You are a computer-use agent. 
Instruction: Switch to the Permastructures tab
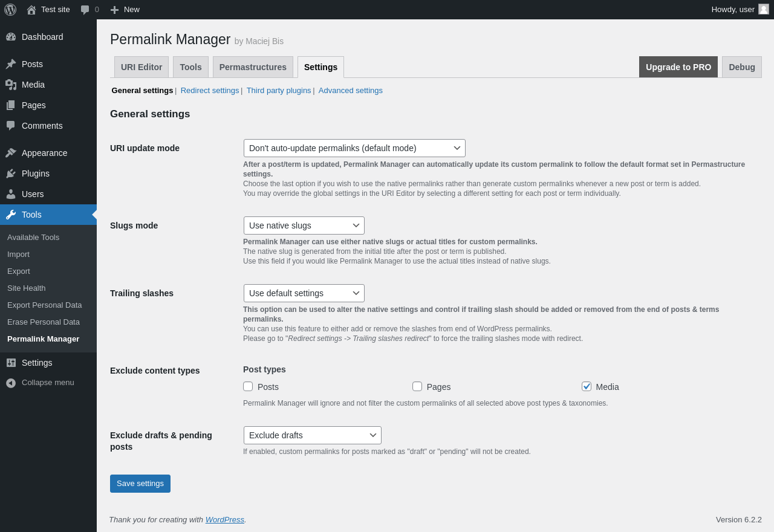point(253,67)
